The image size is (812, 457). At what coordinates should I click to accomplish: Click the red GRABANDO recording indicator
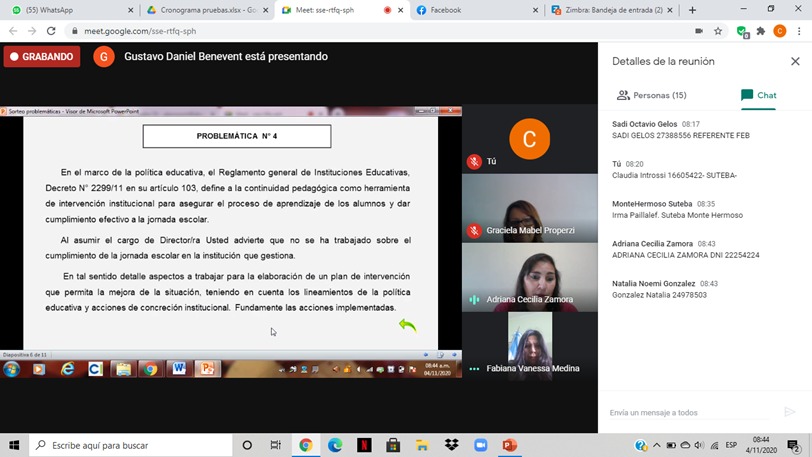(x=42, y=57)
